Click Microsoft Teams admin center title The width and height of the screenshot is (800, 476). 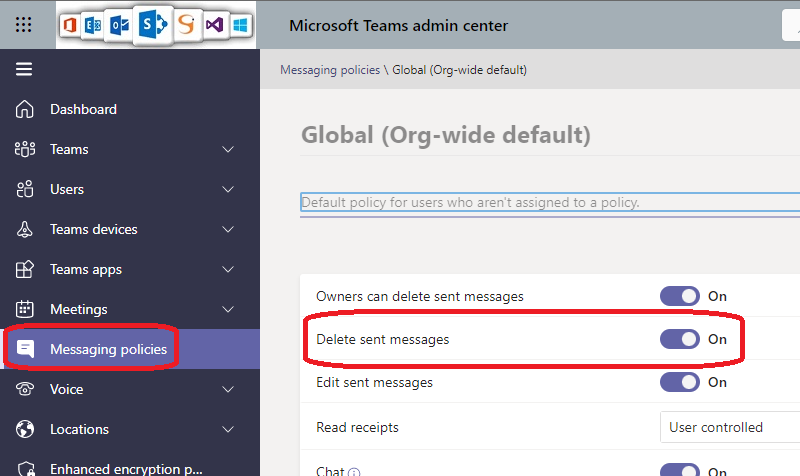(398, 26)
